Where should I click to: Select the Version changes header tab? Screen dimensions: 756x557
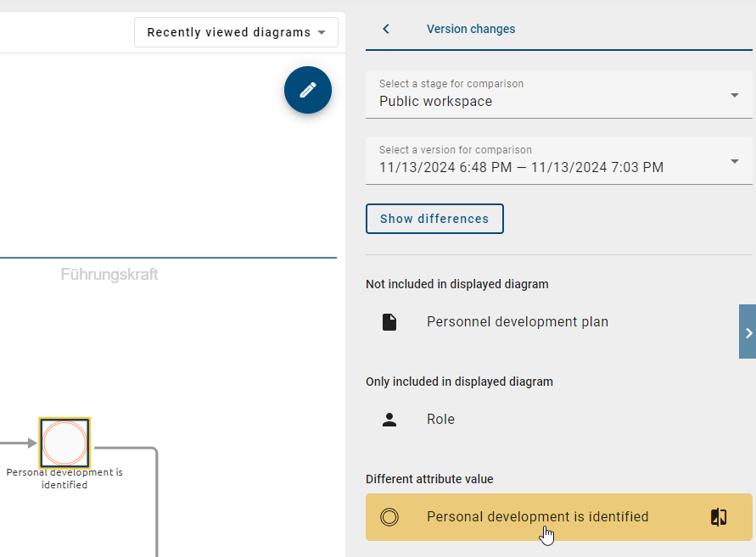pyautogui.click(x=471, y=28)
